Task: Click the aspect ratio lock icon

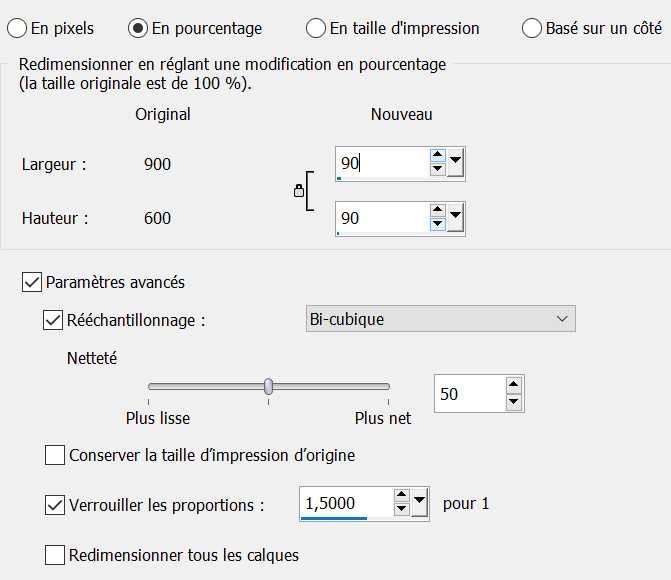Action: (298, 190)
